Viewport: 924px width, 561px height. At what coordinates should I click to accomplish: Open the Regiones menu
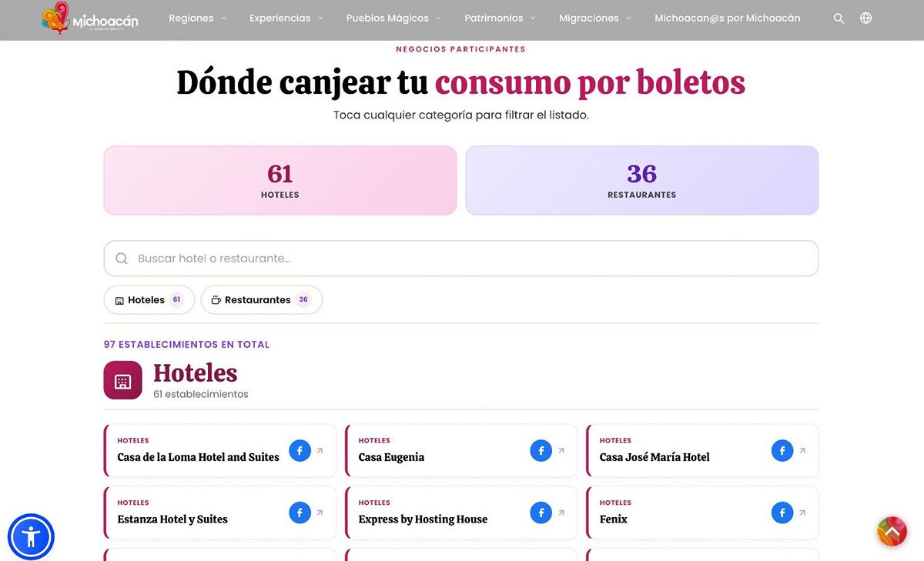191,18
